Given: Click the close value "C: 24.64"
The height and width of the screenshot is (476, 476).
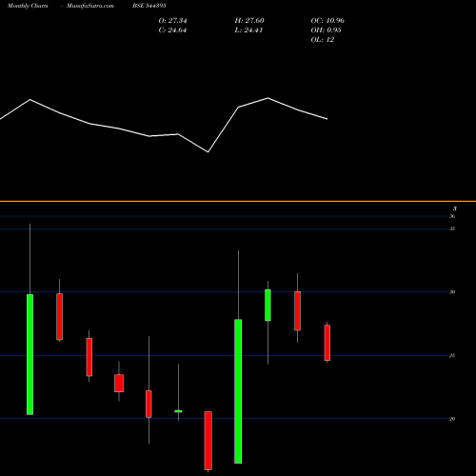Looking at the screenshot, I should click(x=172, y=30).
